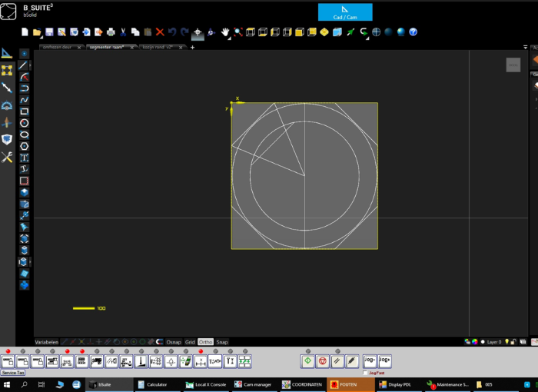The height and width of the screenshot is (392, 538).
Task: Click the Variabelen button
Action: [47, 342]
